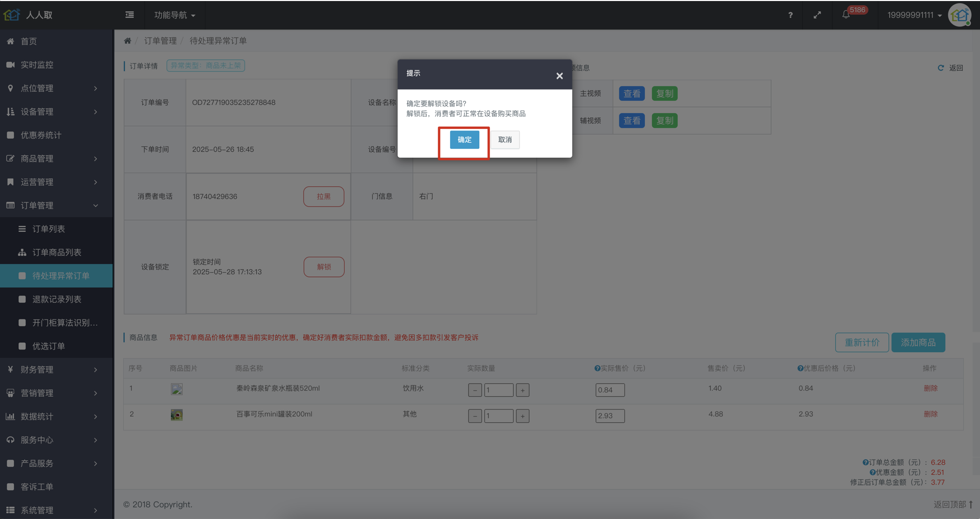The height and width of the screenshot is (519, 980).
Task: Expand 数据统计 sidebar section
Action: point(56,417)
